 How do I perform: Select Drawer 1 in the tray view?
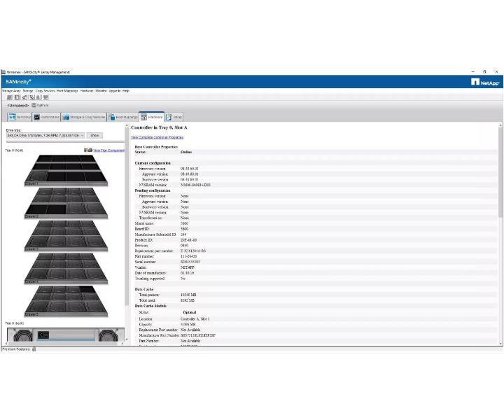66,170
